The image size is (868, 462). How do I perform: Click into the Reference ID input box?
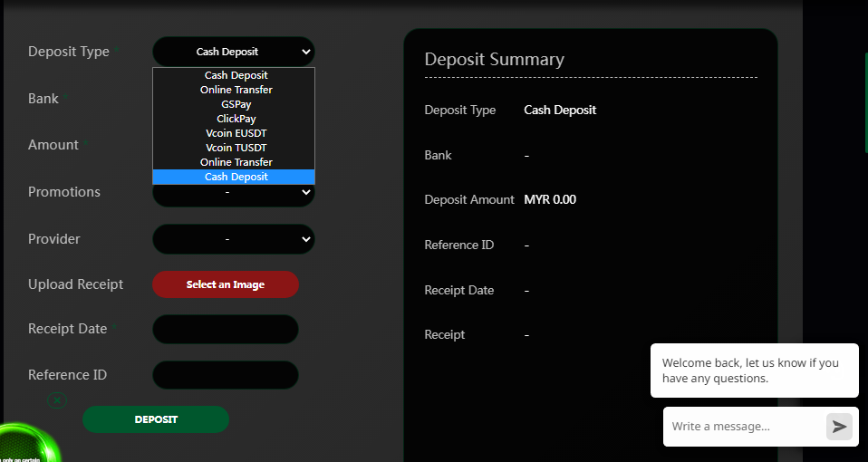pos(226,375)
